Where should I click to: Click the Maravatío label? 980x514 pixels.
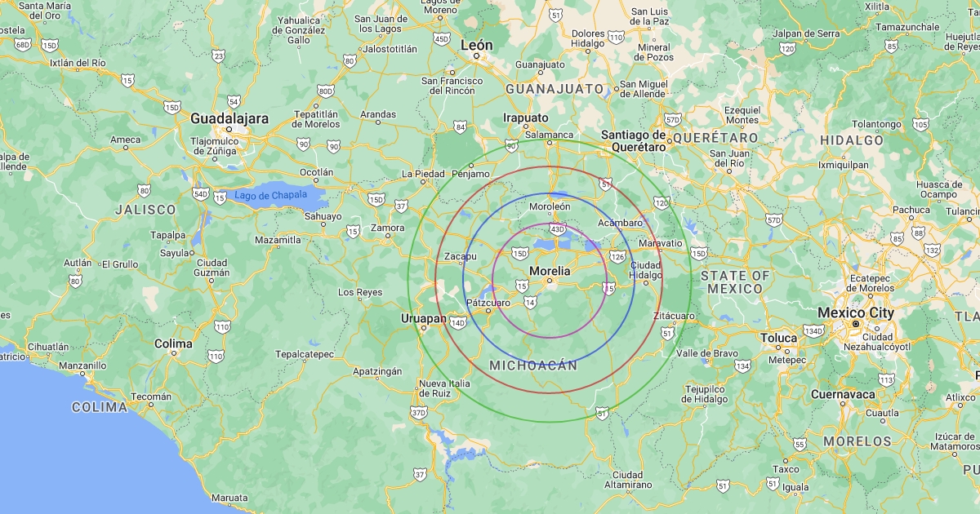click(660, 243)
